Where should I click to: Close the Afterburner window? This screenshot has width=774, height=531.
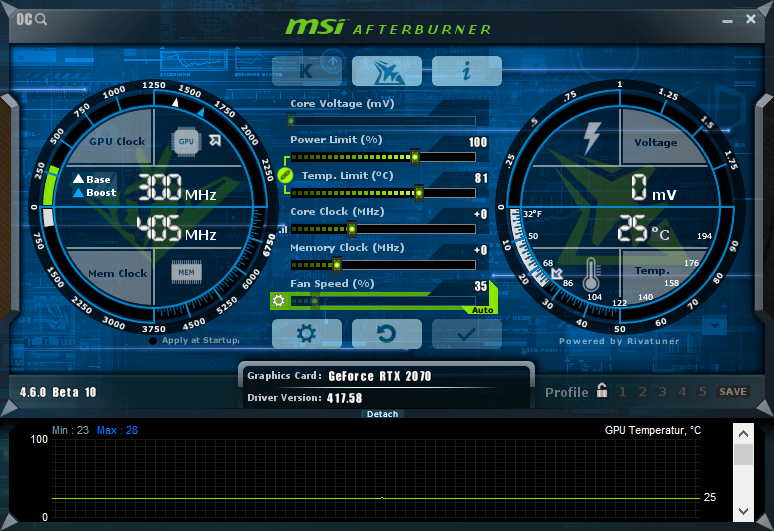pos(751,19)
